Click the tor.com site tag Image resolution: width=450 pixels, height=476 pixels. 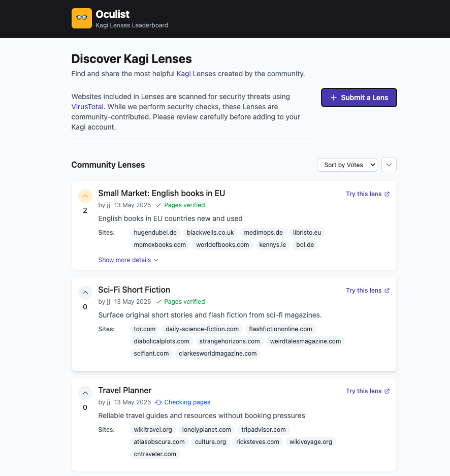(145, 329)
